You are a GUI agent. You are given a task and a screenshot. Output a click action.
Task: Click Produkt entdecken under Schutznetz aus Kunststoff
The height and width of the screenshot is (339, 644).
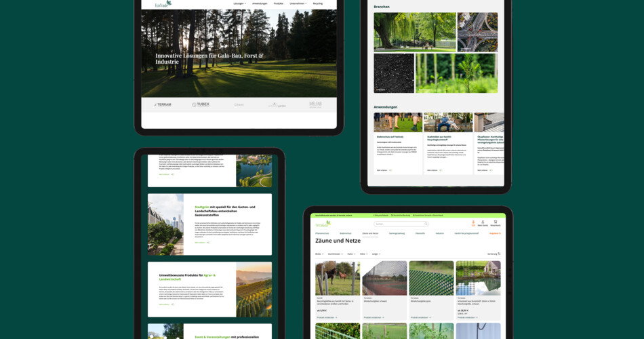(x=467, y=317)
